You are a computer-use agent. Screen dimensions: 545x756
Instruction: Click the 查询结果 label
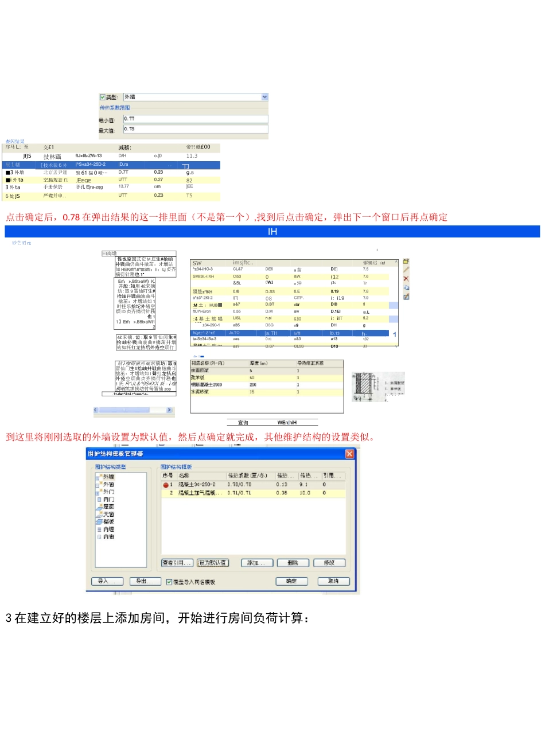click(15, 142)
